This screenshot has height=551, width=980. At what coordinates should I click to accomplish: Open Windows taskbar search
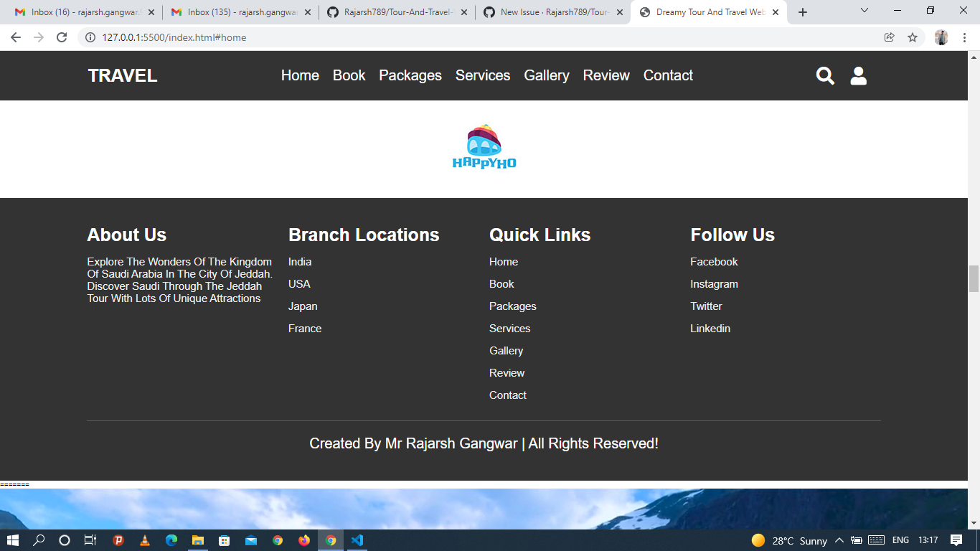pyautogui.click(x=39, y=540)
